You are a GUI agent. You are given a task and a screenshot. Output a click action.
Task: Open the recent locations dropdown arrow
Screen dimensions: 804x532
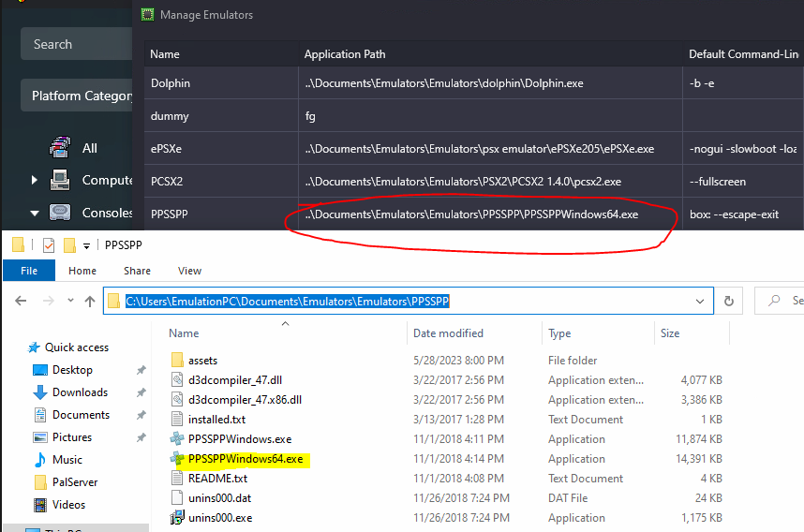pos(70,301)
